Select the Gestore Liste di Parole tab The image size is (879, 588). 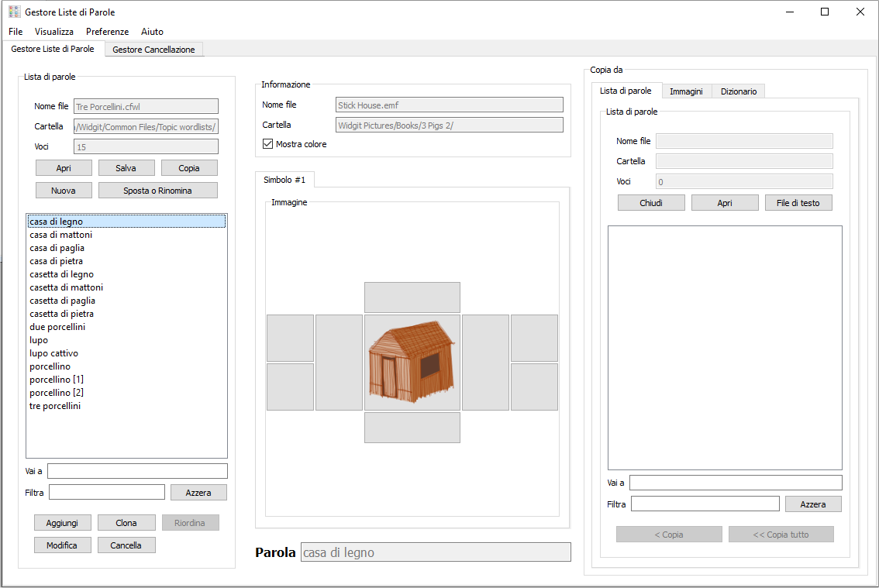point(53,49)
